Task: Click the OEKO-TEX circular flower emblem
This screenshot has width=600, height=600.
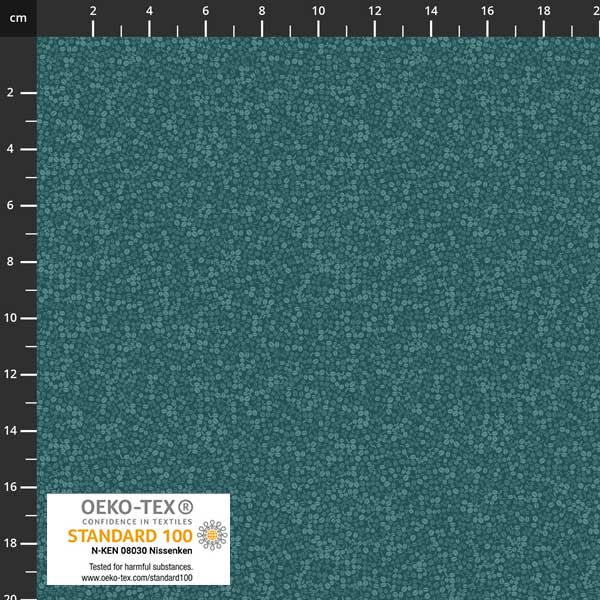Action: [211, 536]
